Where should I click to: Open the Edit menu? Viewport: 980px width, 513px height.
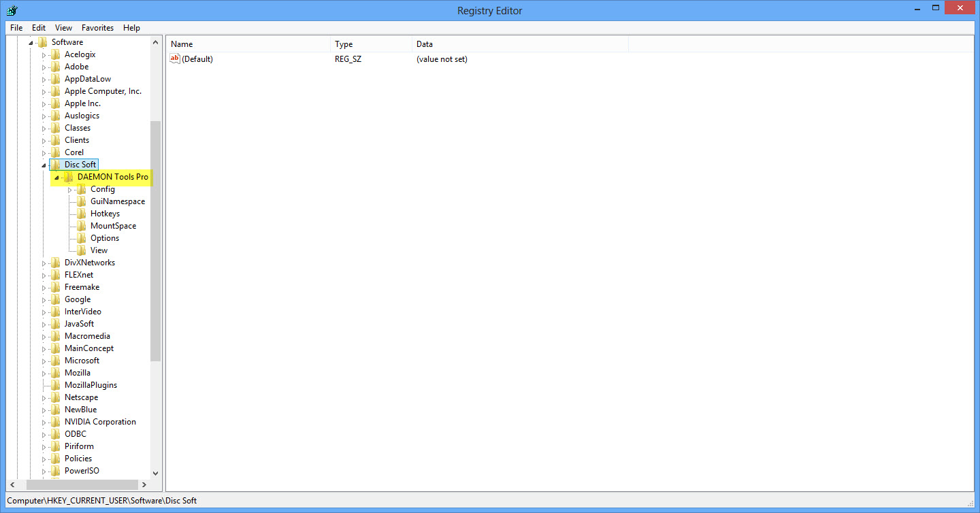39,28
